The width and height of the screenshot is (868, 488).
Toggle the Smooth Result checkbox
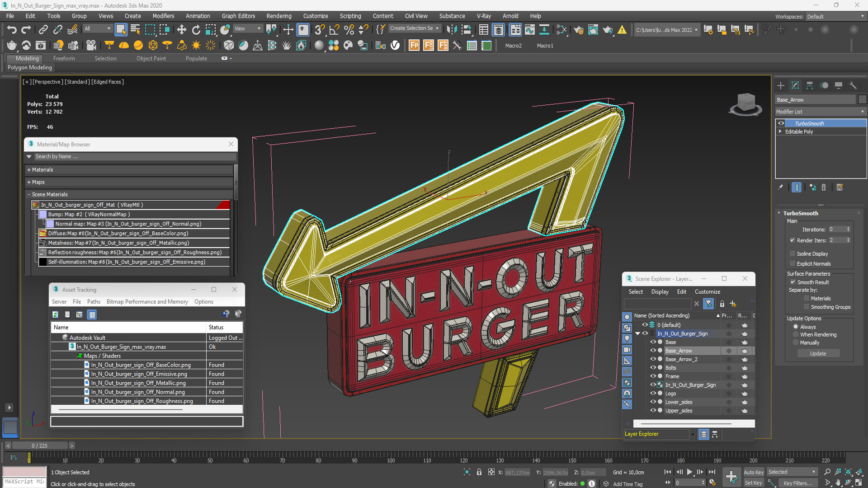coord(793,282)
